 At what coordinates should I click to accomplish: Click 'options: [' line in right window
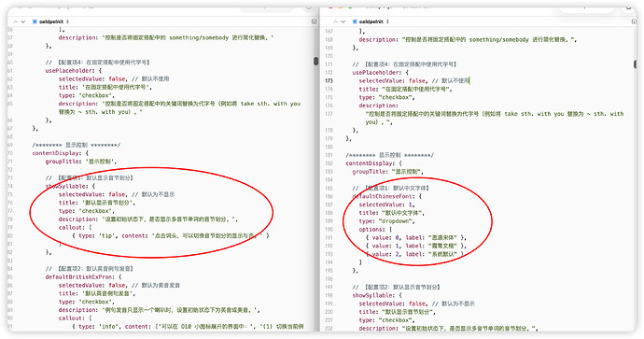click(x=375, y=230)
